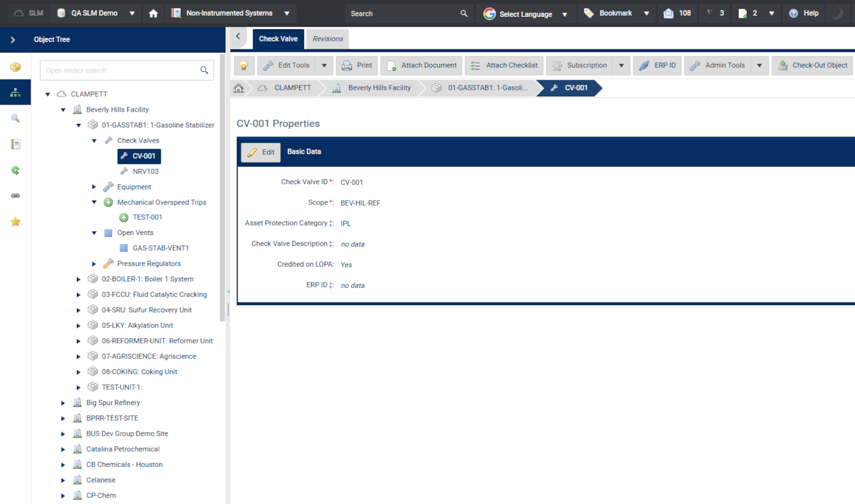Collapse the Check Valves tree node
This screenshot has height=504, width=855.
tap(94, 141)
